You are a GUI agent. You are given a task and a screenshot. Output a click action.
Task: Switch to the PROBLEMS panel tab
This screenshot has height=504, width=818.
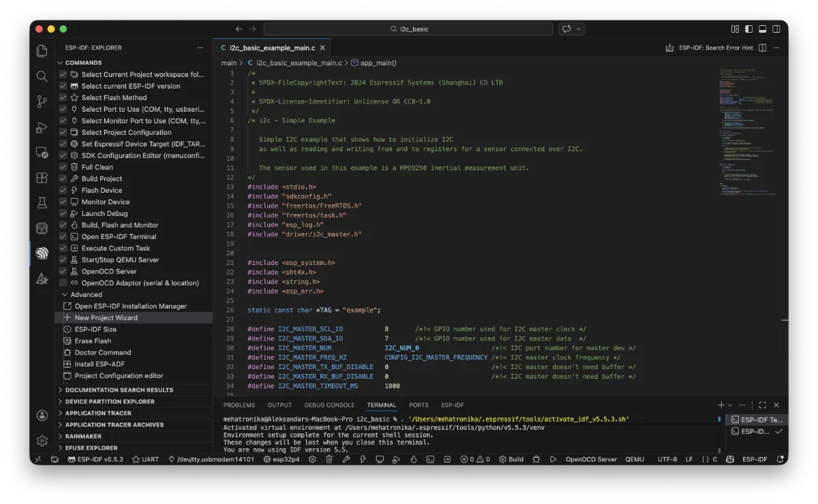click(x=239, y=405)
